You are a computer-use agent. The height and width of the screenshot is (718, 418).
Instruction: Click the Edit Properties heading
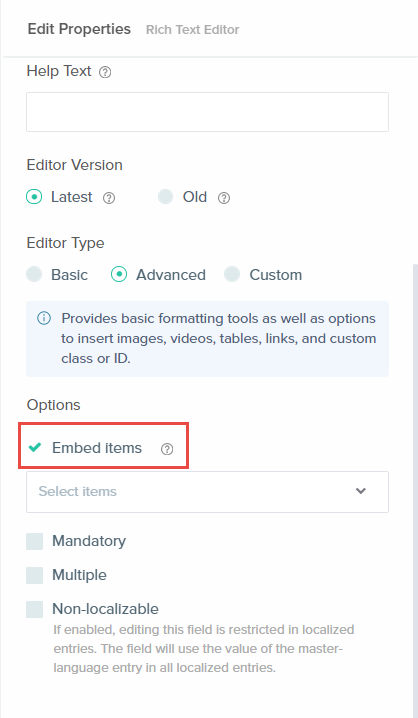coord(79,29)
